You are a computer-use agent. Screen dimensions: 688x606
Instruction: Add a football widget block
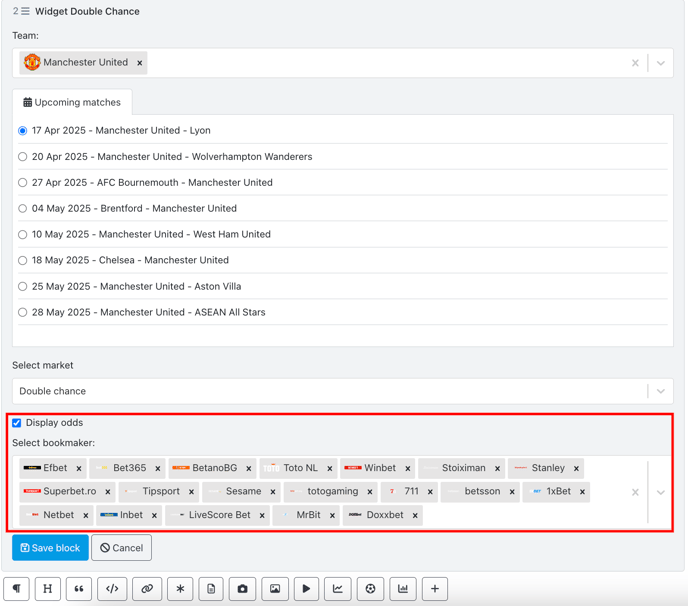(x=370, y=588)
